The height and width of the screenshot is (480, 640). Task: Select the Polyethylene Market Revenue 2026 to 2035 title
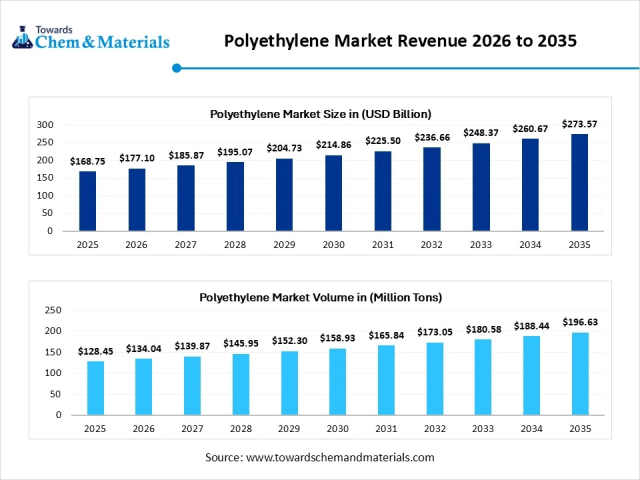399,41
